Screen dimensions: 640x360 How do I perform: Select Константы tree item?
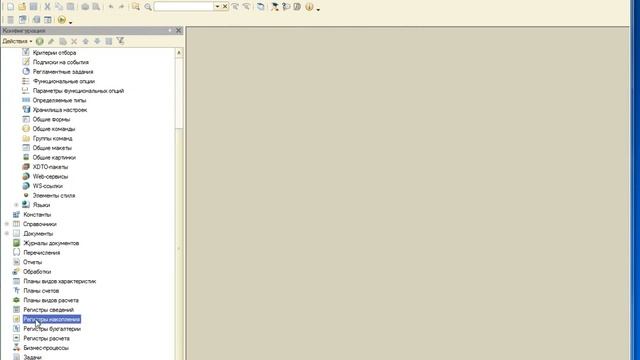[37, 214]
